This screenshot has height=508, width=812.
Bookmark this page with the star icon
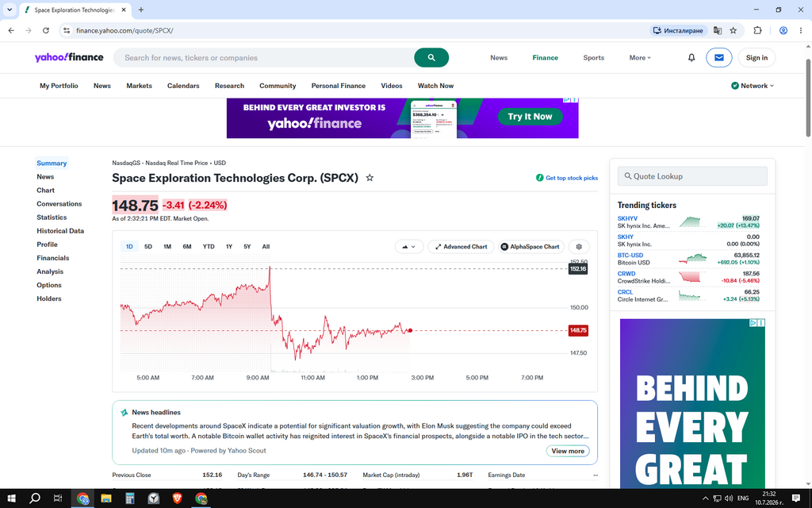pyautogui.click(x=733, y=31)
